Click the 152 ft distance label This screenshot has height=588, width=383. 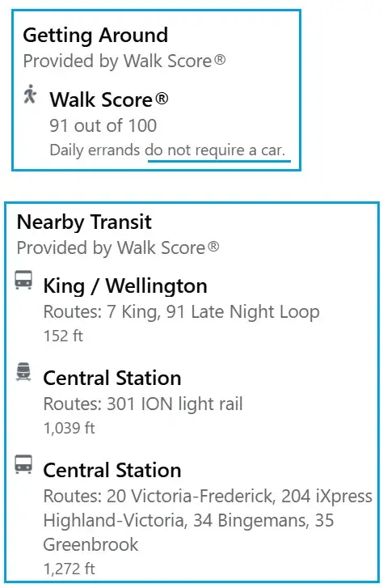click(63, 336)
